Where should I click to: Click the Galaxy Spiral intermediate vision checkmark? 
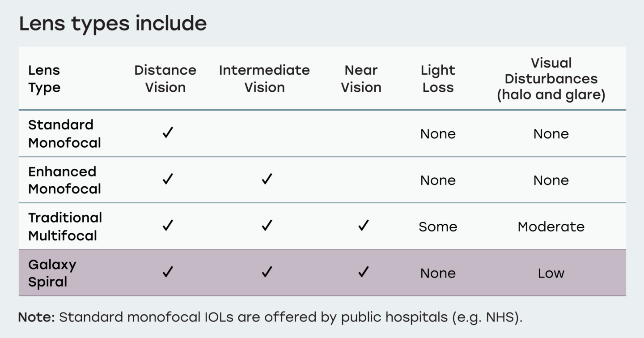click(x=267, y=272)
